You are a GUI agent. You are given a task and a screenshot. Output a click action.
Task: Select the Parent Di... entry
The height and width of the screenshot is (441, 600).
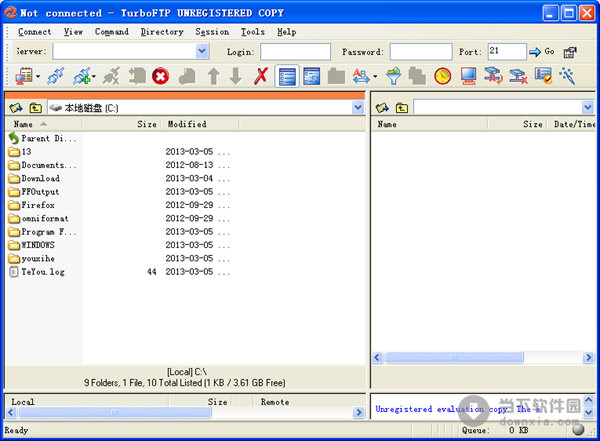[x=42, y=138]
